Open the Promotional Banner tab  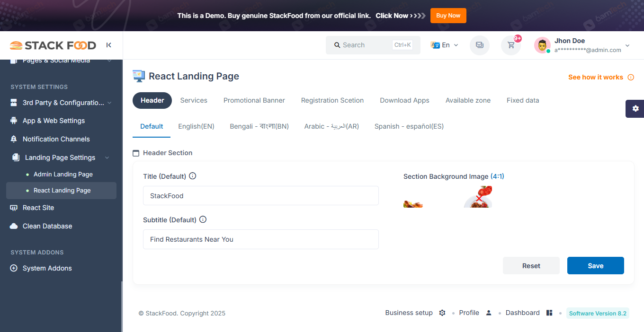click(254, 100)
